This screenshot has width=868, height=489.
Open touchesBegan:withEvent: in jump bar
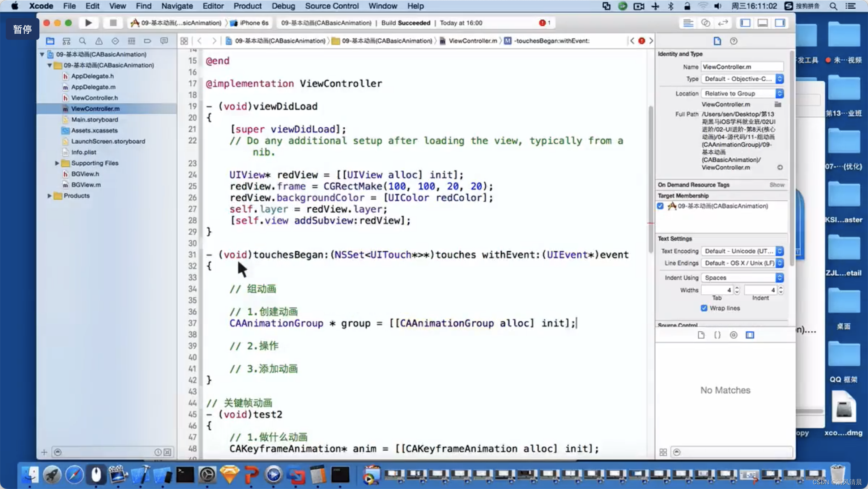[547, 41]
